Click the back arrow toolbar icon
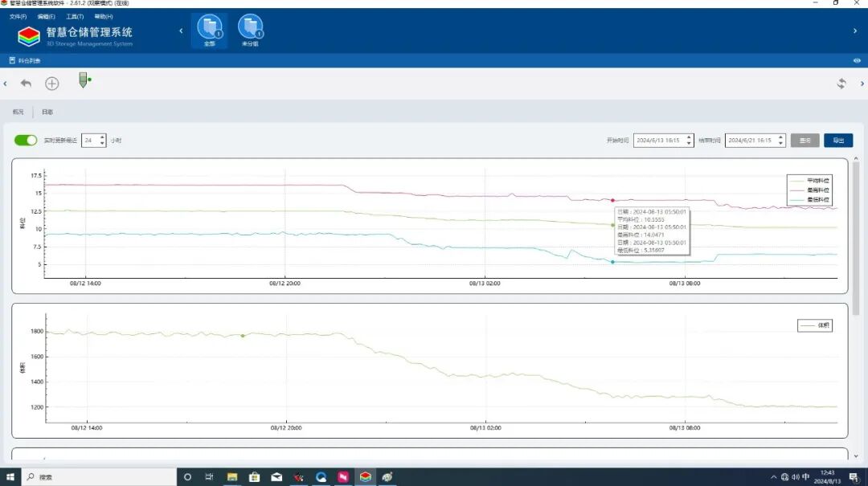 (x=26, y=83)
